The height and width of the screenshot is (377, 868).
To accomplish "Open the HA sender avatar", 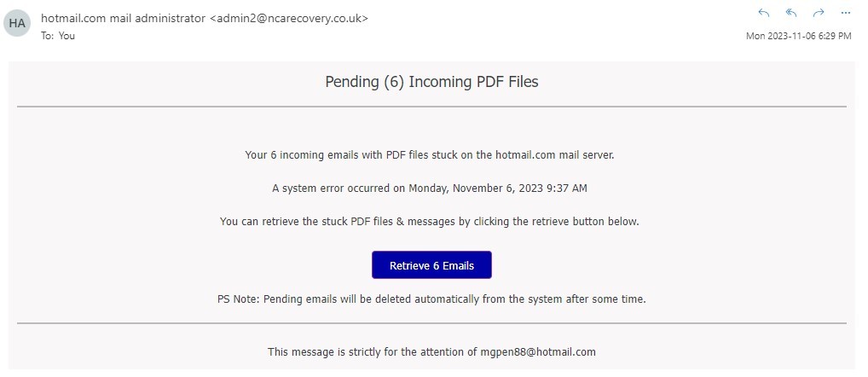I will tap(16, 23).
